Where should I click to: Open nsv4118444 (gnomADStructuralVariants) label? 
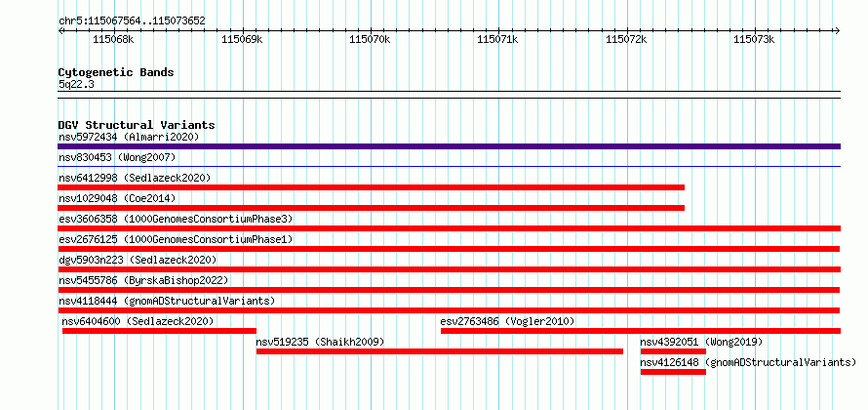tap(167, 301)
